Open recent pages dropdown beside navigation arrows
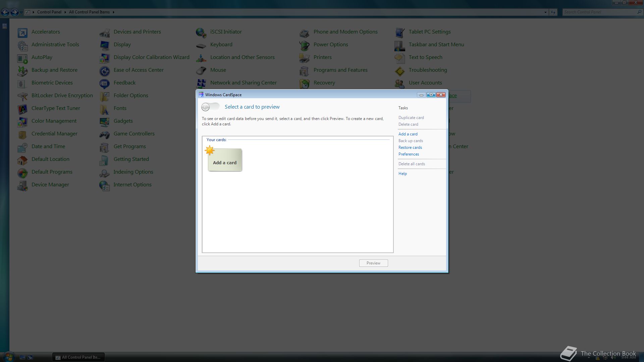The width and height of the screenshot is (644, 362). (21, 12)
